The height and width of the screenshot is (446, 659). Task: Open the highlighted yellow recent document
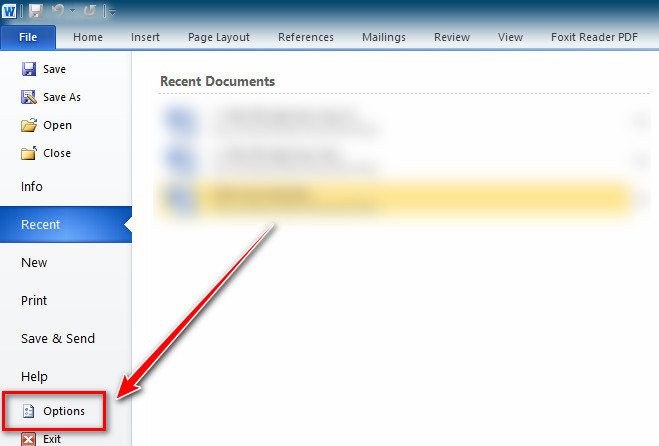(395, 199)
